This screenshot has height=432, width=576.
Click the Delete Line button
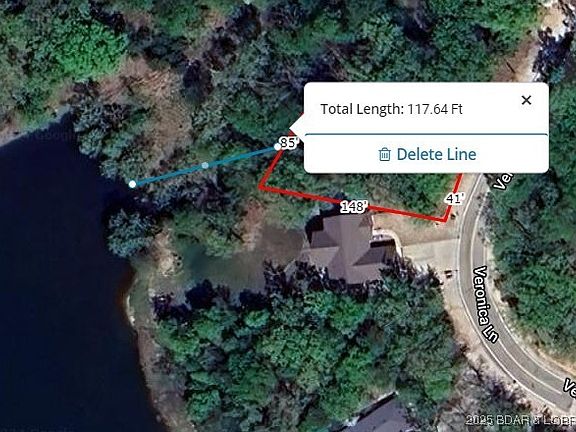coord(426,154)
